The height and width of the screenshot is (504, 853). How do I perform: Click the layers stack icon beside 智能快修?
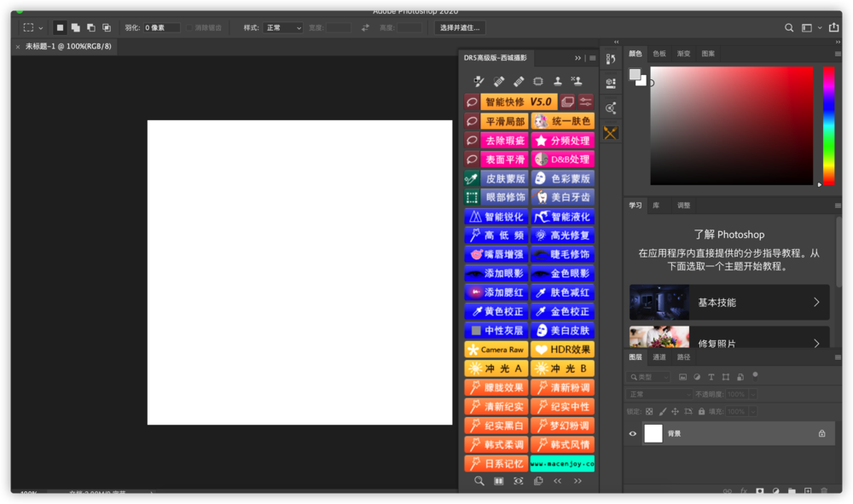point(567,101)
